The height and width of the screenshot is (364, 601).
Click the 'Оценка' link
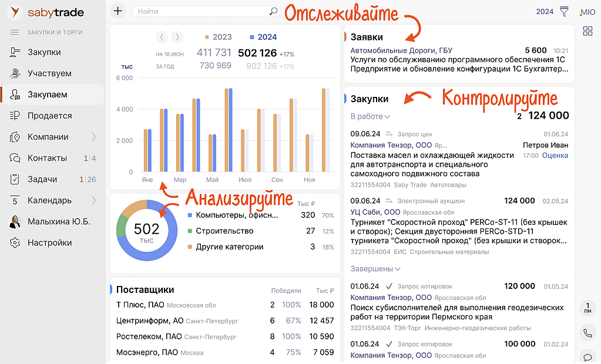point(555,156)
